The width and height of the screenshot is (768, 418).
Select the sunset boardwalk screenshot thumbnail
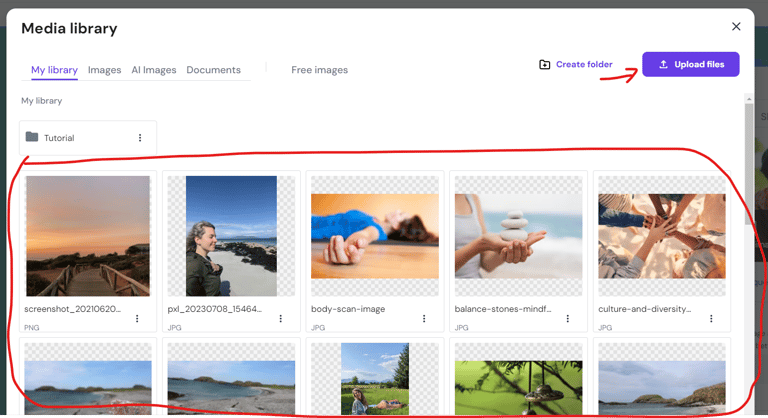point(88,236)
